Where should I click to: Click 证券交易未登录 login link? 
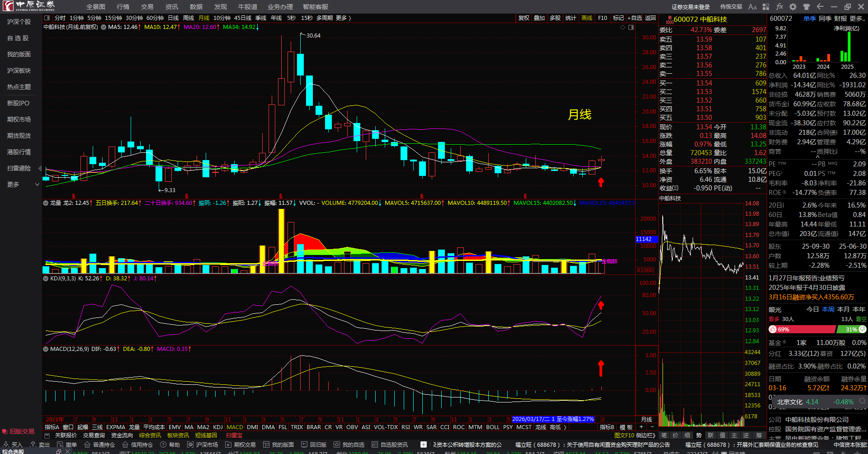pos(691,7)
